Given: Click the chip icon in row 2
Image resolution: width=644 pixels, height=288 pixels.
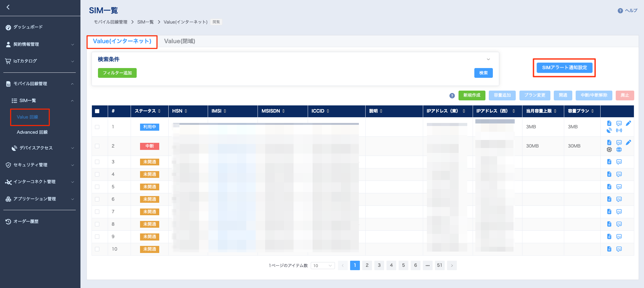Looking at the screenshot, I should coord(609,150).
